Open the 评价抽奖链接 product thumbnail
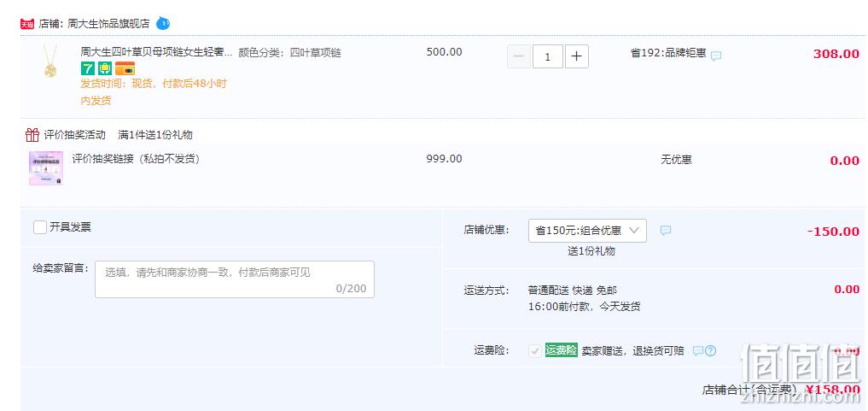868x411 pixels. pos(46,168)
